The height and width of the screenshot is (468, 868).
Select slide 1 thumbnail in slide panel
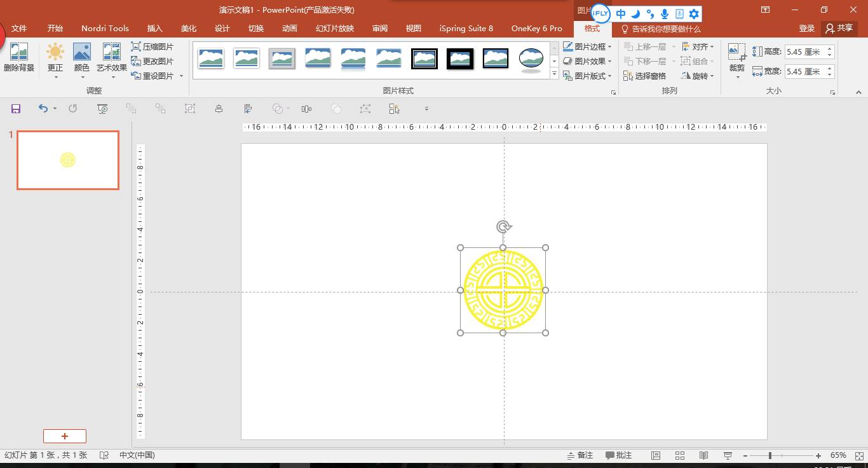coord(68,160)
